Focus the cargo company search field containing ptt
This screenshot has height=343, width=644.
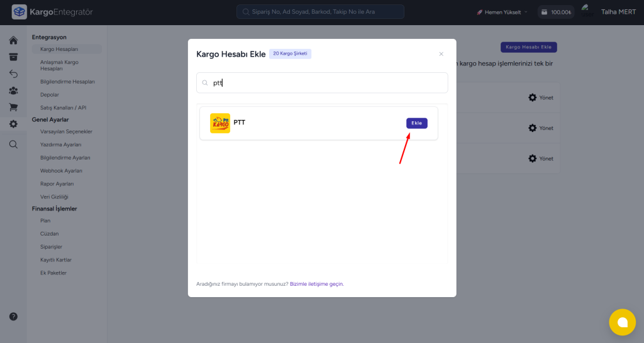coord(322,83)
